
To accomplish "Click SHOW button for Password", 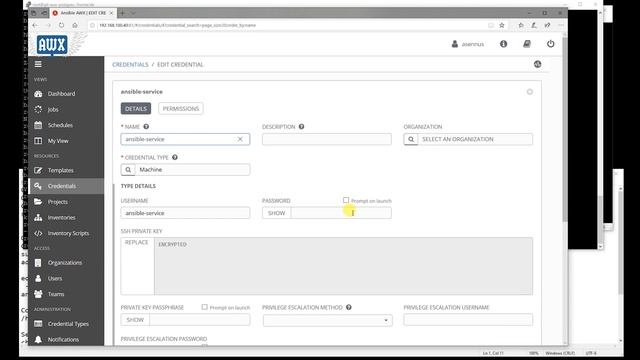I will (276, 213).
